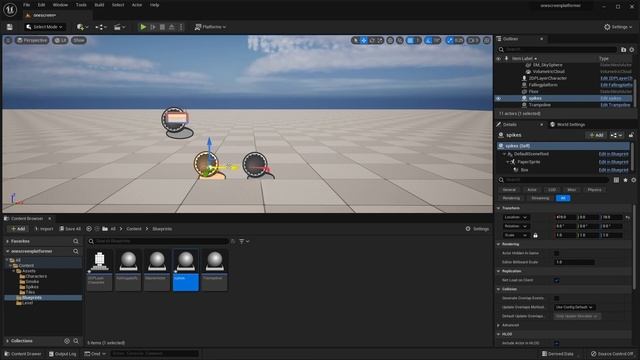Toggle Generate Overlap Events checkbox
640x360 pixels.
557,298
